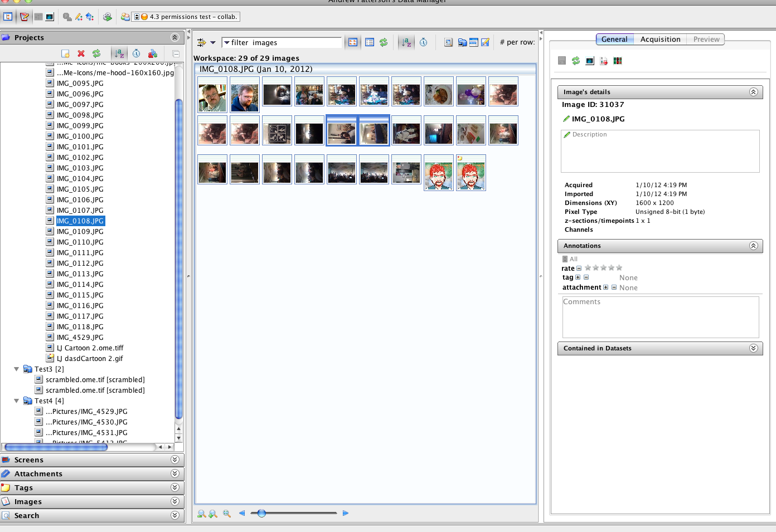The image size is (776, 532).
Task: Expand the Search panel
Action: tap(174, 515)
